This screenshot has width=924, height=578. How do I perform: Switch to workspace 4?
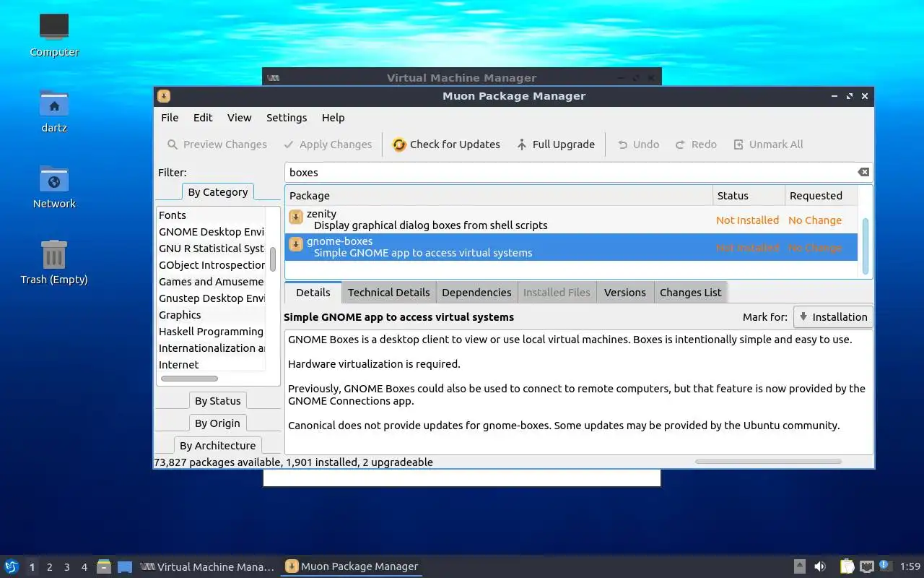tap(84, 567)
